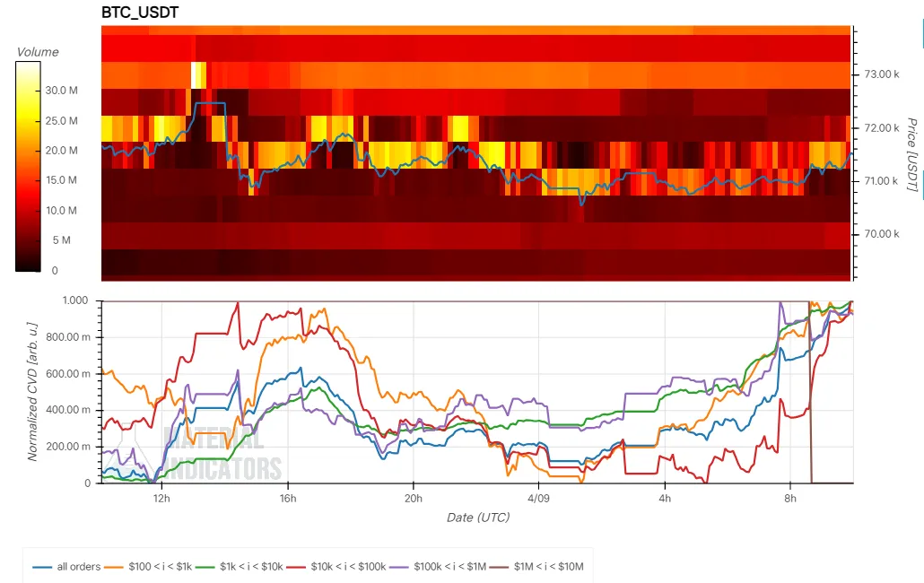Click the Price [USDT] axis label

(911, 154)
